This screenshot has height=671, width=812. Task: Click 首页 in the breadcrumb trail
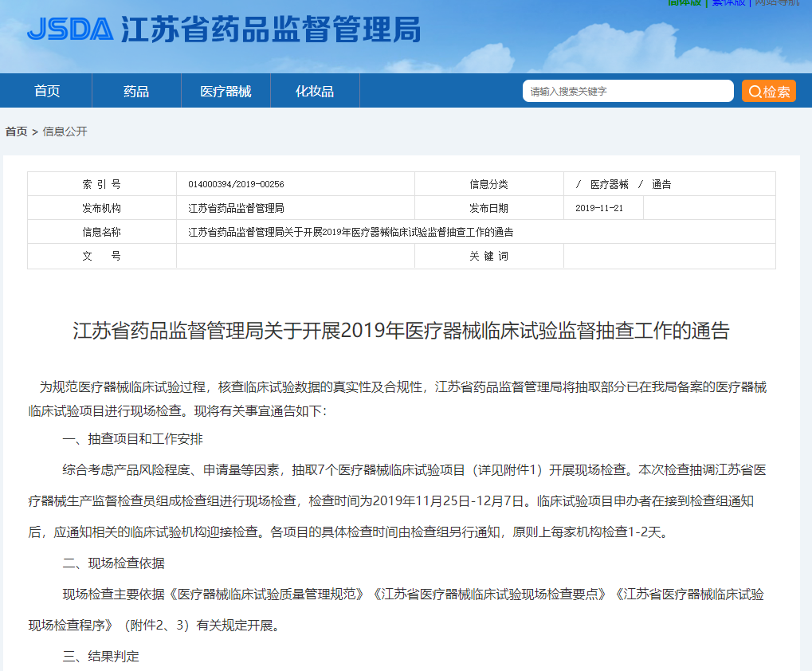tap(16, 131)
